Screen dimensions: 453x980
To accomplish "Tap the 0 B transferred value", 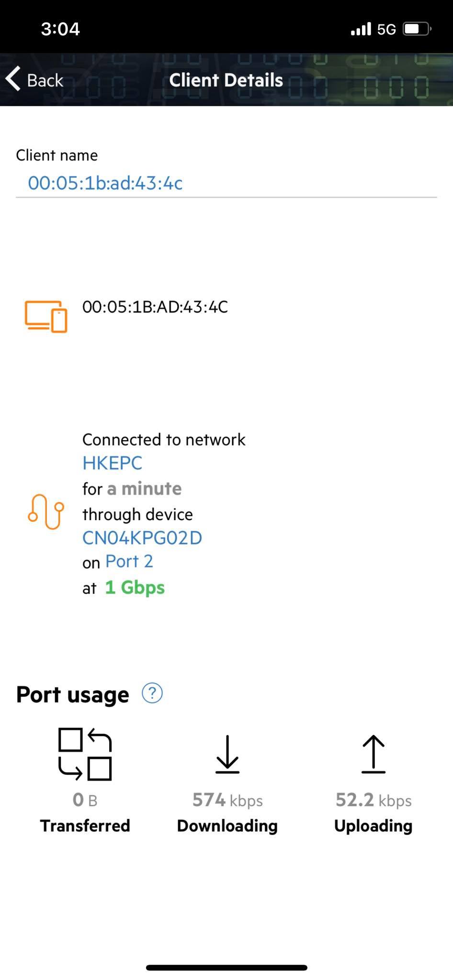I will tap(85, 800).
